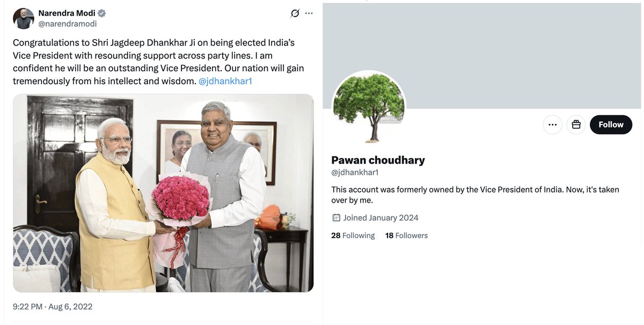Open the 18 Followers list

click(406, 235)
